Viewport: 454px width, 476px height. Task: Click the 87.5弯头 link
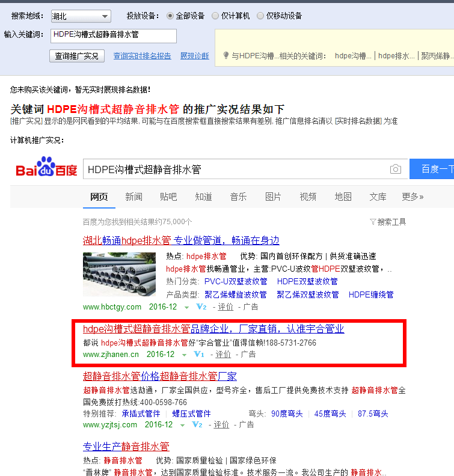[x=373, y=413]
